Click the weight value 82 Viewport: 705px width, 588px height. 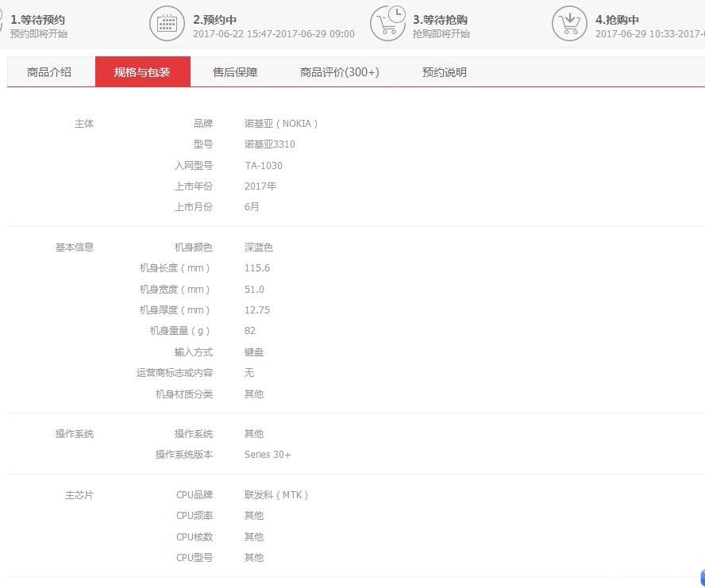250,330
